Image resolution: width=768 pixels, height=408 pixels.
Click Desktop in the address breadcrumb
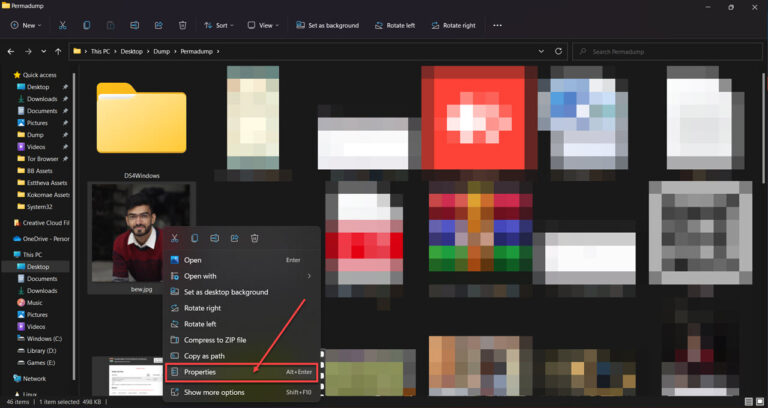click(132, 51)
